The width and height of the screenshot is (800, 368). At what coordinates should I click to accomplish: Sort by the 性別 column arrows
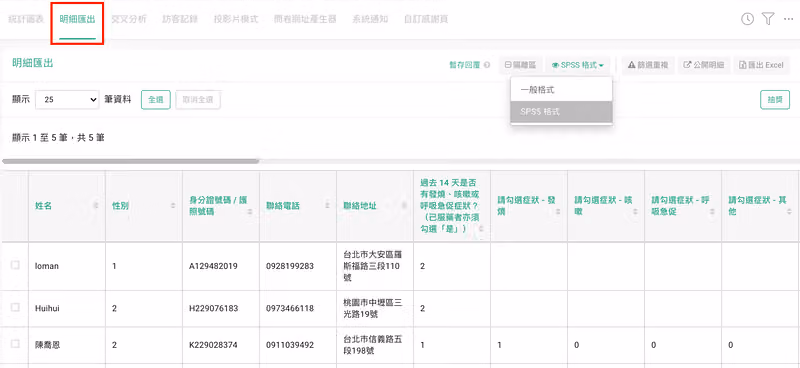click(x=172, y=205)
